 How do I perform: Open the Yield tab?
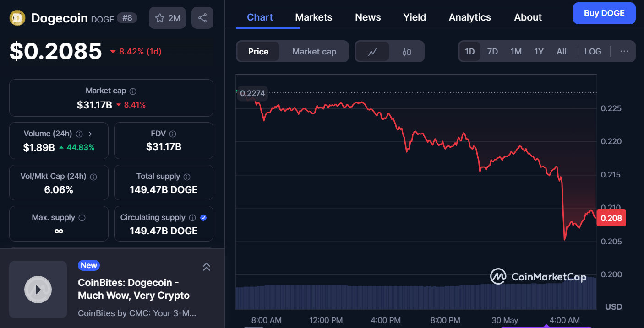[x=415, y=17]
